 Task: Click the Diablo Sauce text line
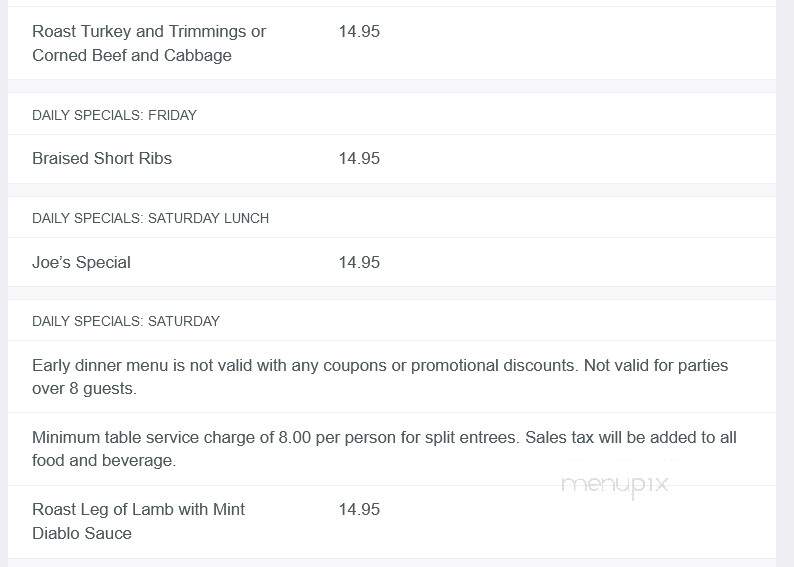coord(82,533)
